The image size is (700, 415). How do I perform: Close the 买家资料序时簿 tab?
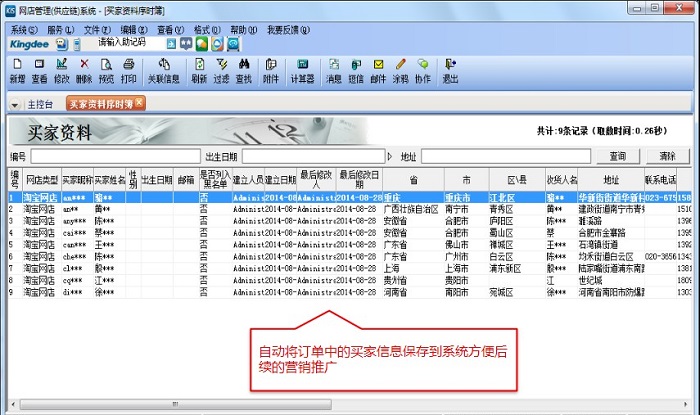(x=139, y=102)
